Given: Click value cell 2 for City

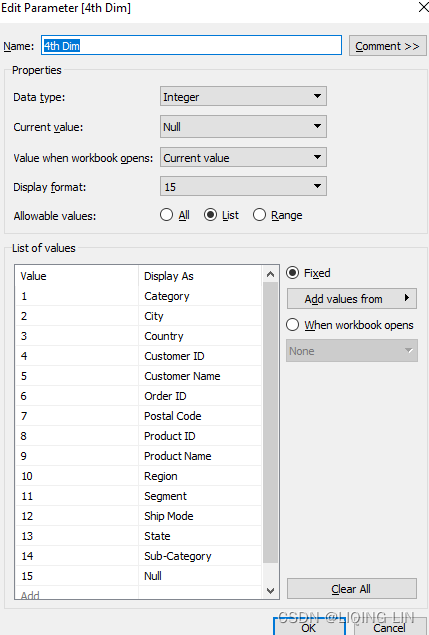Looking at the screenshot, I should (77, 316).
